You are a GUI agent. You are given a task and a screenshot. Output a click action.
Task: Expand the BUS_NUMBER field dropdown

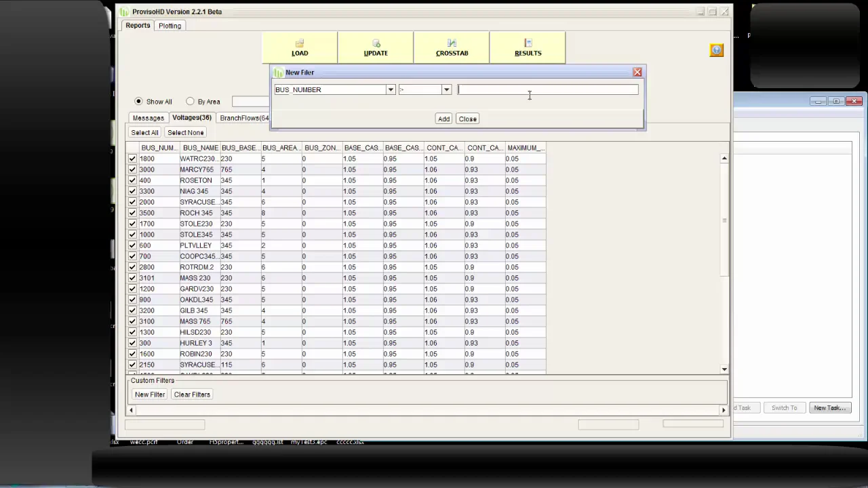coord(391,89)
